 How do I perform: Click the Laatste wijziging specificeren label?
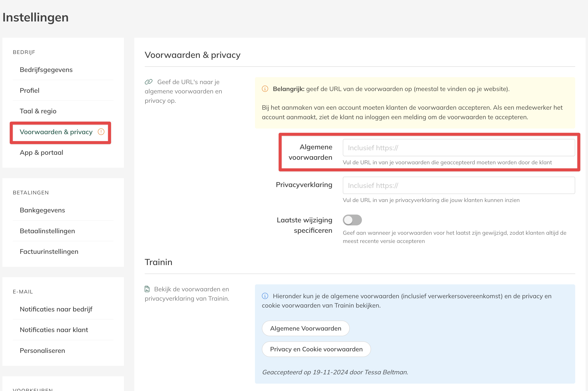[304, 225]
